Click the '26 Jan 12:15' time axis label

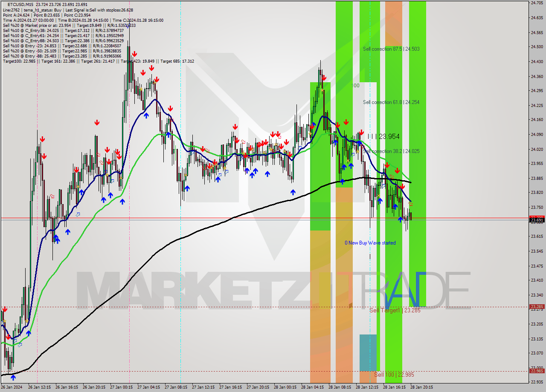pos(38,387)
